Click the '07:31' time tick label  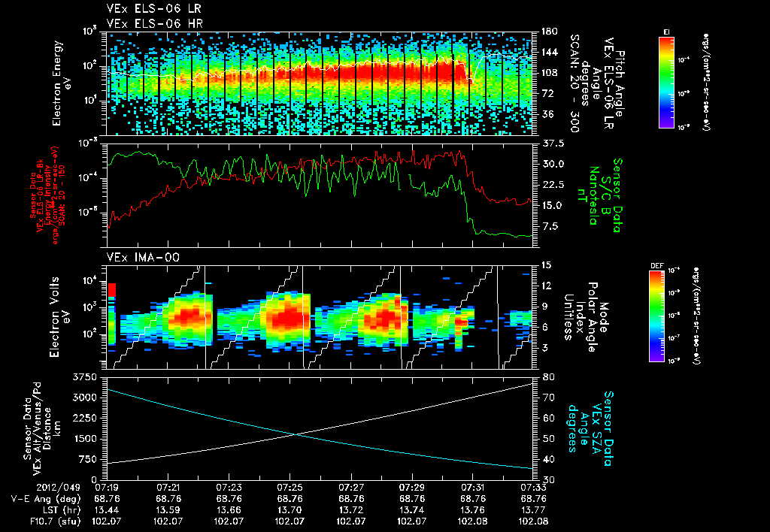[473, 487]
